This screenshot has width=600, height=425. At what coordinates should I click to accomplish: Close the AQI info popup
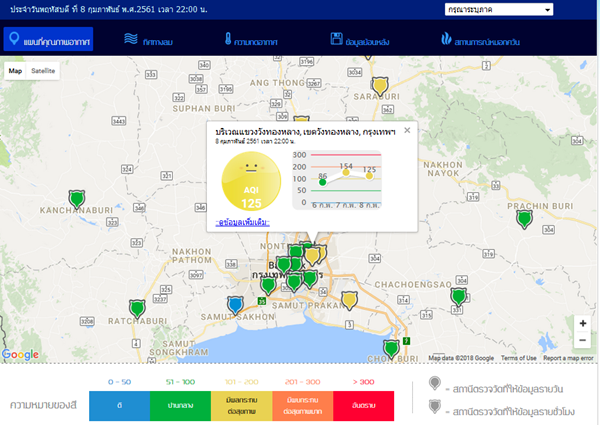[406, 130]
